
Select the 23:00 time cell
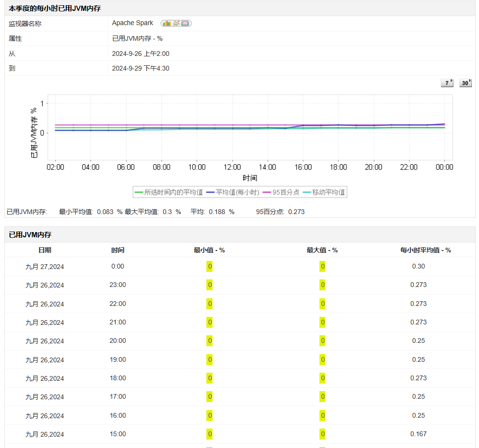(117, 285)
